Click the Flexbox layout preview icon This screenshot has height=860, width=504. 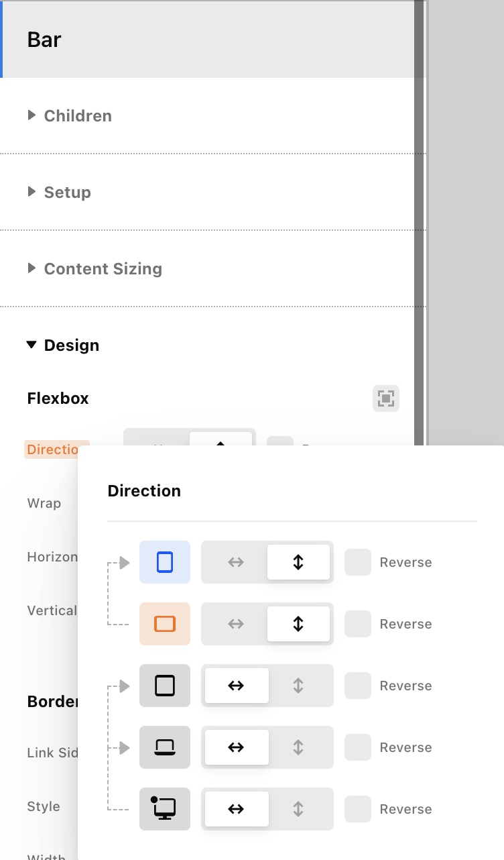coord(386,398)
